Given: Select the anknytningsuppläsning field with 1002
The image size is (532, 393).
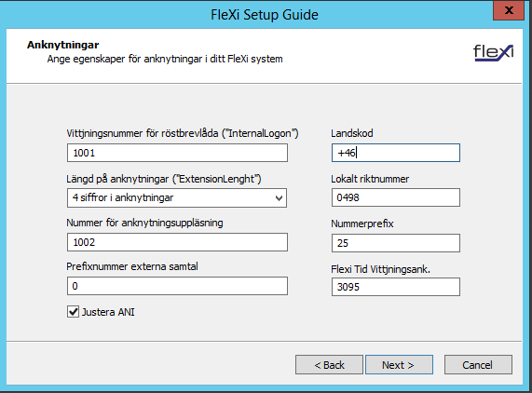Looking at the screenshot, I should pos(177,242).
